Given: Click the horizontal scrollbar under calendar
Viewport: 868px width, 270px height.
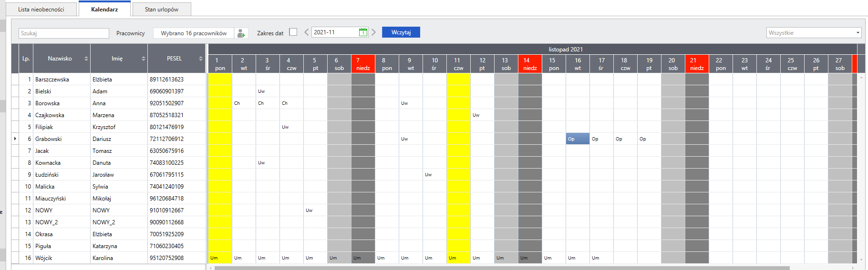Looking at the screenshot, I should (x=502, y=268).
